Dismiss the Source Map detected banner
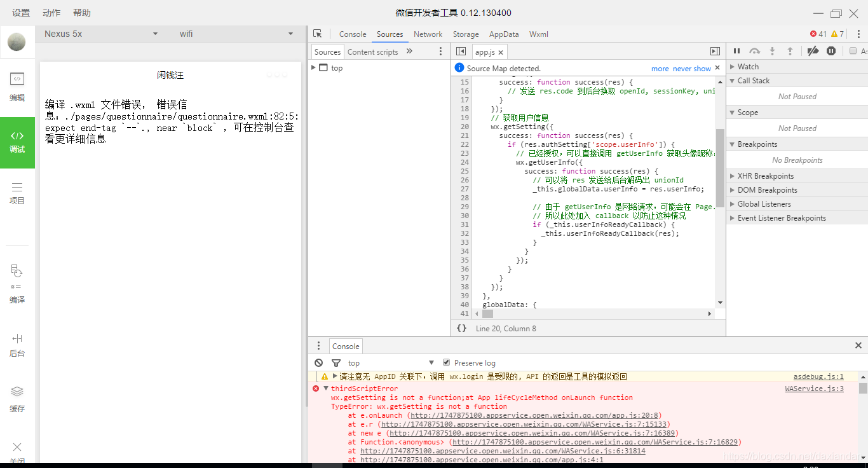 (717, 67)
